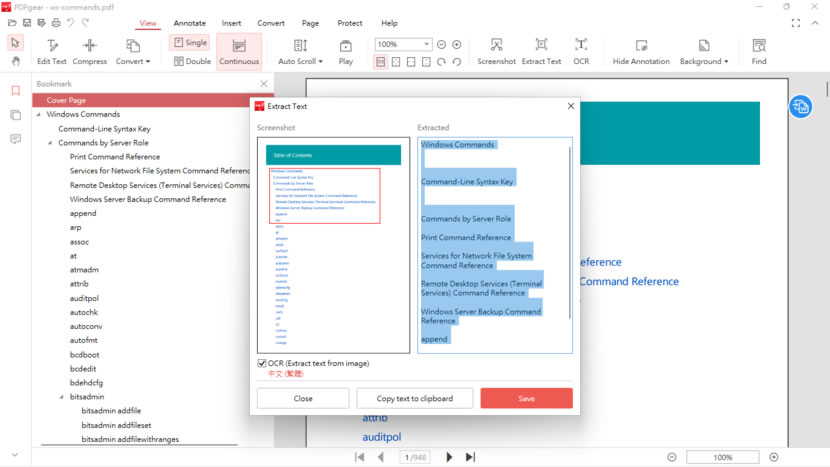Viewport: 830px width, 467px height.
Task: Launch the Extract Text tool in the toolbar
Action: [541, 51]
